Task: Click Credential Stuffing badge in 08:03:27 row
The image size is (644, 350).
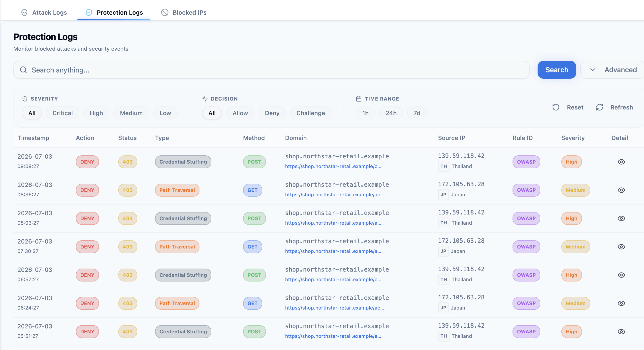Action: pos(183,218)
